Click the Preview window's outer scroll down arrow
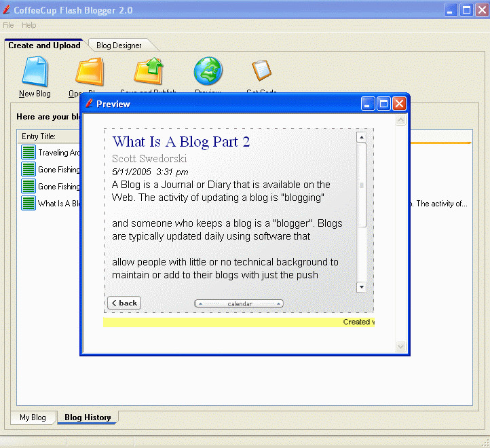The height and width of the screenshot is (448, 490). [x=401, y=346]
